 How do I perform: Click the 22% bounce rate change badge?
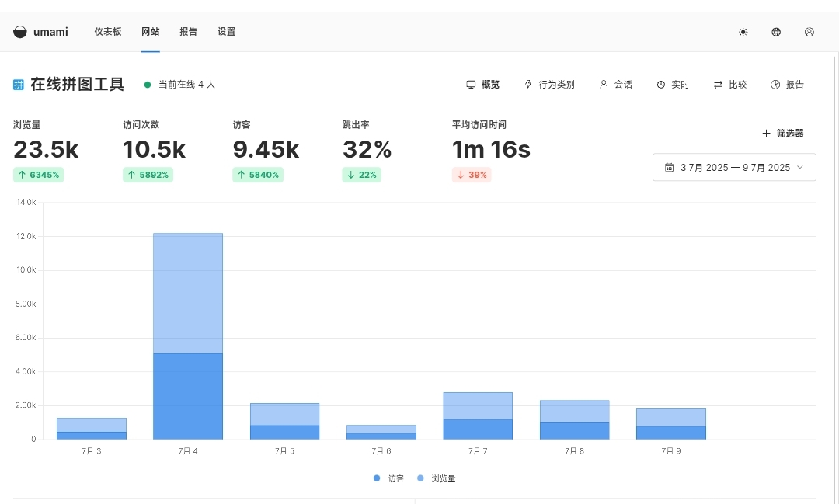pyautogui.click(x=362, y=175)
